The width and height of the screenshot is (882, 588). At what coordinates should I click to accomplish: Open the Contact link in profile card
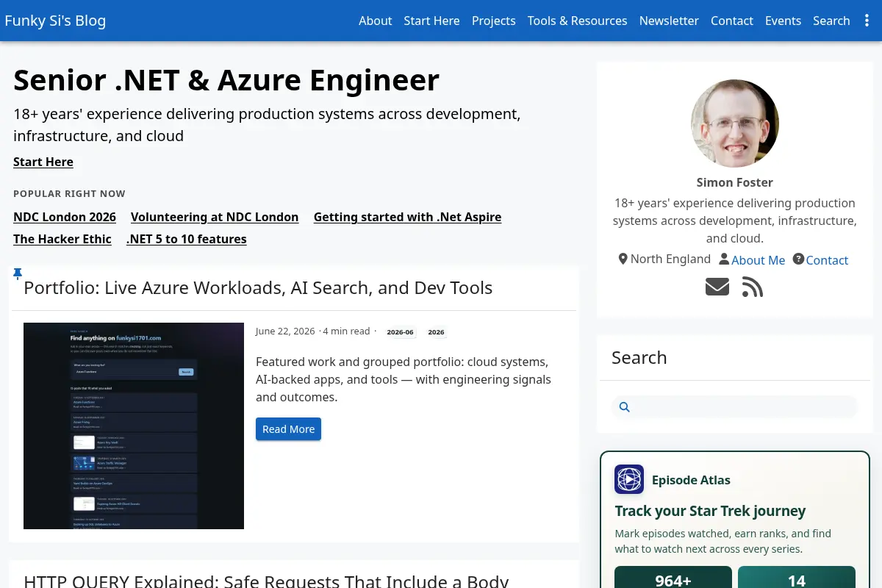(x=827, y=260)
